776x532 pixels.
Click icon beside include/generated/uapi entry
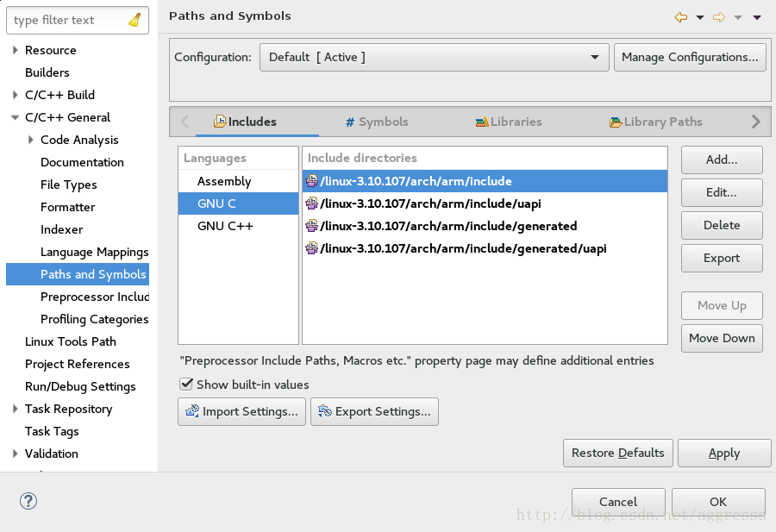point(312,248)
